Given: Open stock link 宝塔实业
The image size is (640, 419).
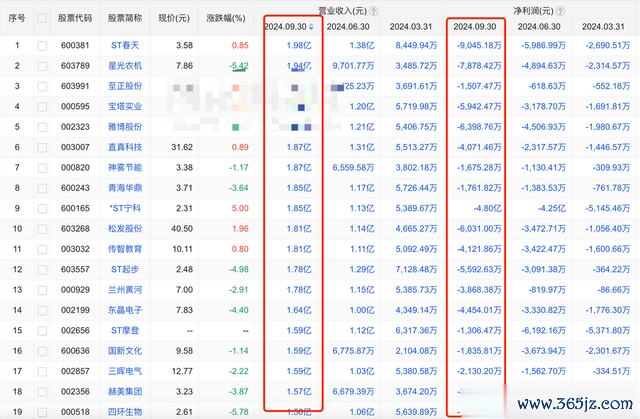Looking at the screenshot, I should tap(125, 106).
